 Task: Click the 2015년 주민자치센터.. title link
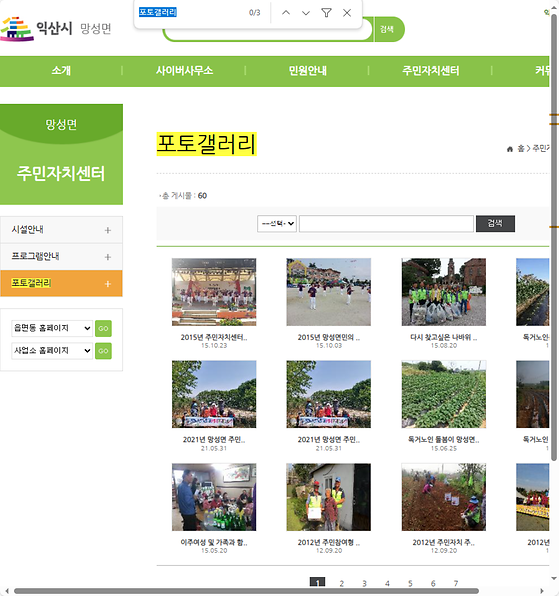pyautogui.click(x=214, y=337)
